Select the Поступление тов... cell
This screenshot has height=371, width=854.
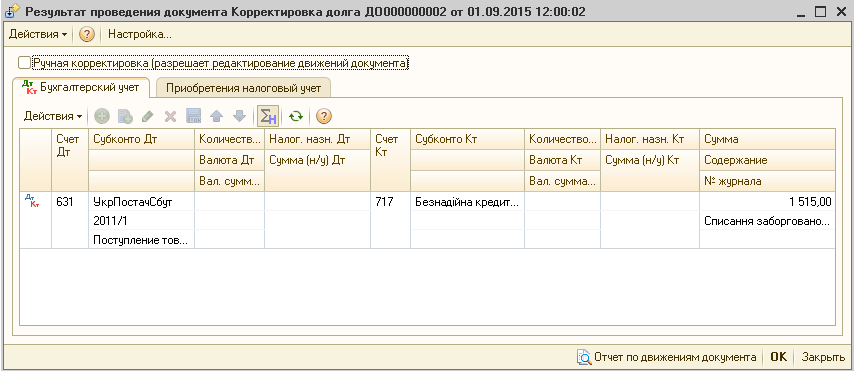tap(141, 240)
